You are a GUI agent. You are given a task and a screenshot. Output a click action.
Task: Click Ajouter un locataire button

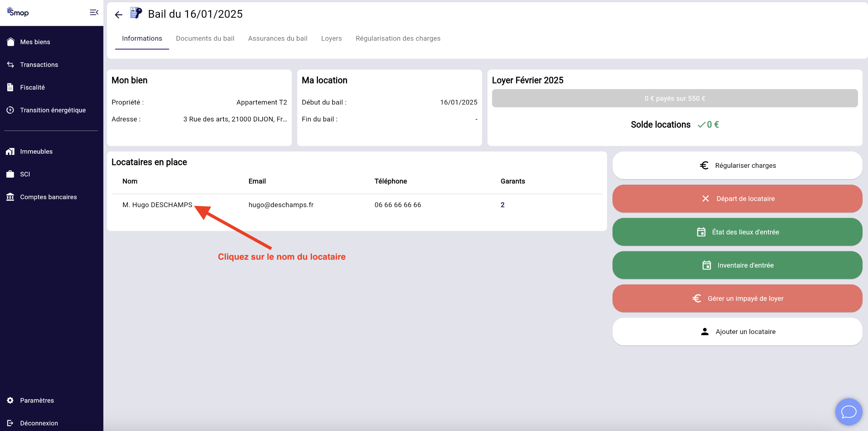point(737,331)
